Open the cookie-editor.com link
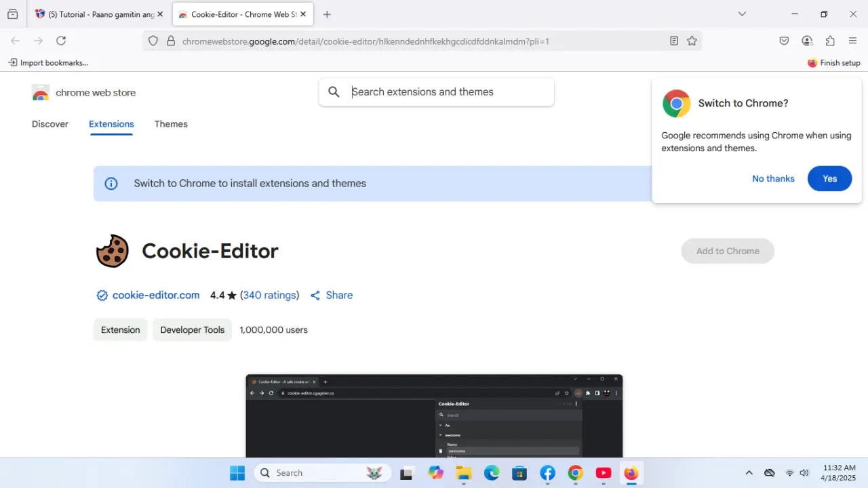868x488 pixels. (x=156, y=296)
